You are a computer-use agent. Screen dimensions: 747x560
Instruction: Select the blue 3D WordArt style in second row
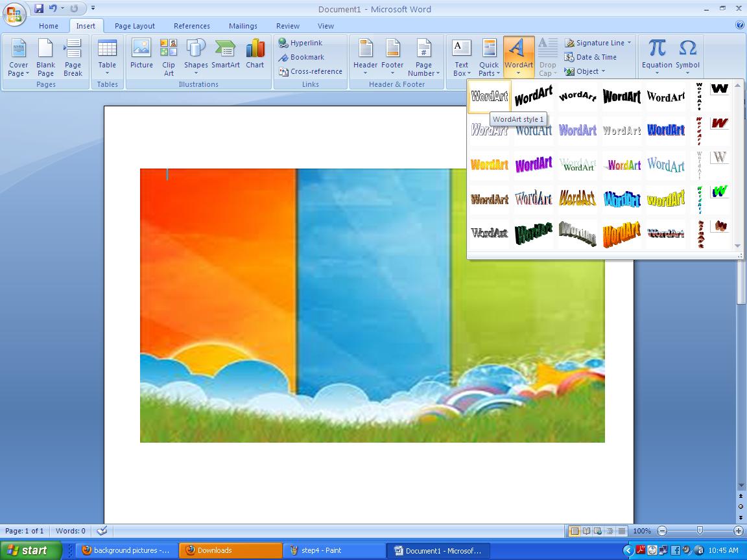coord(665,130)
